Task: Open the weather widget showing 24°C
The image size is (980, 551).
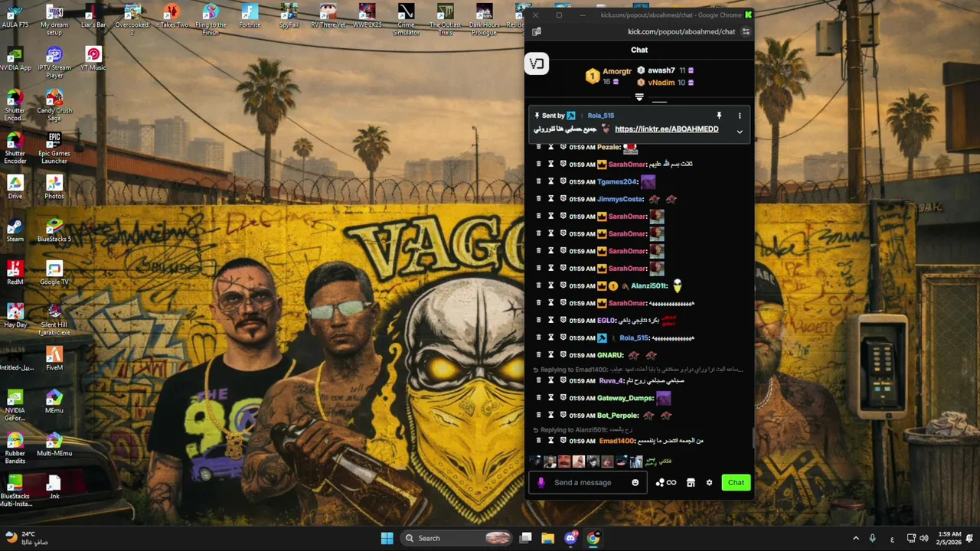Action: (28, 538)
